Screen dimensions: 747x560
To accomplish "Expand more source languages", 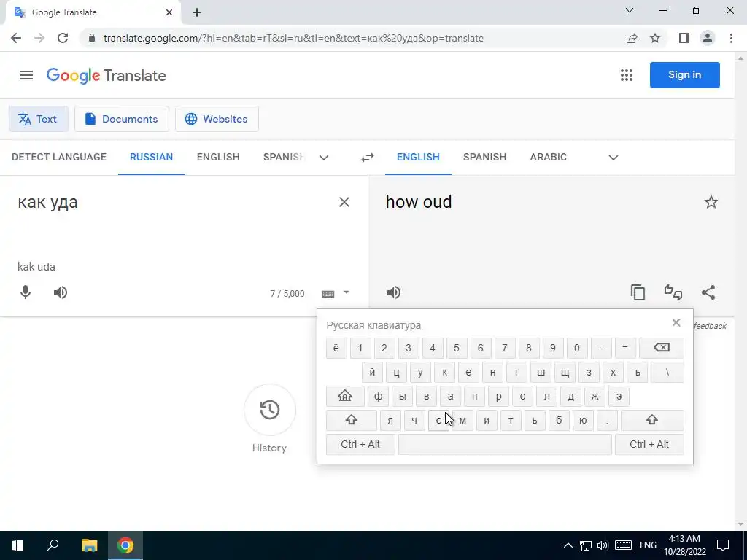I will (324, 157).
